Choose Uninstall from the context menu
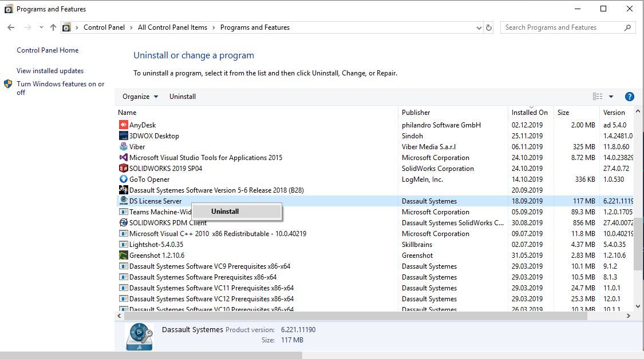This screenshot has height=359, width=644. coord(225,212)
